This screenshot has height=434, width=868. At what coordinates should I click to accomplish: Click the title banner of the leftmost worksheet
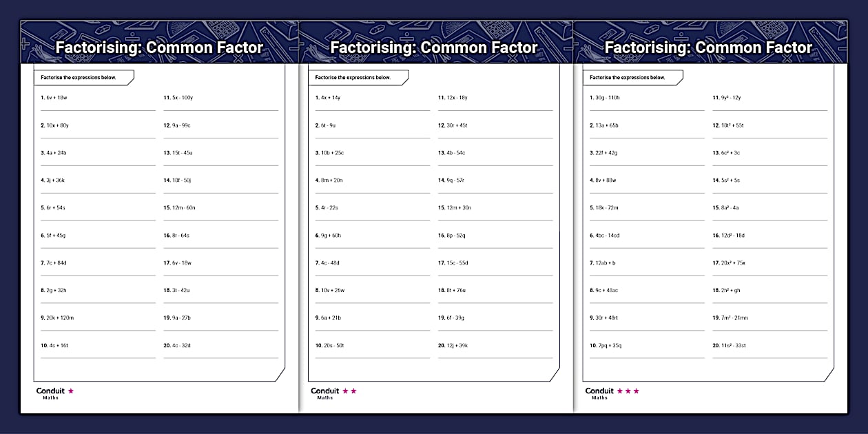(159, 48)
